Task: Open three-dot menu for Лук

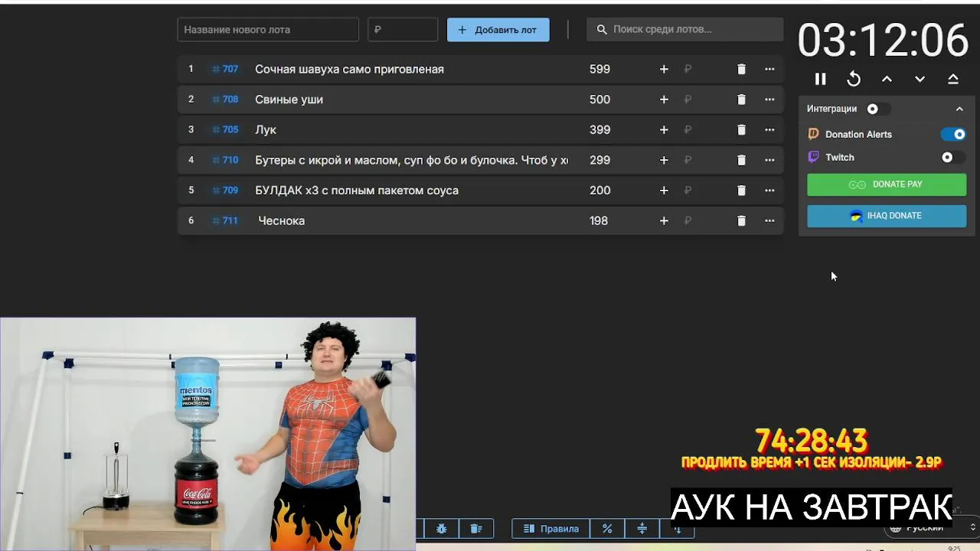Action: click(x=769, y=130)
